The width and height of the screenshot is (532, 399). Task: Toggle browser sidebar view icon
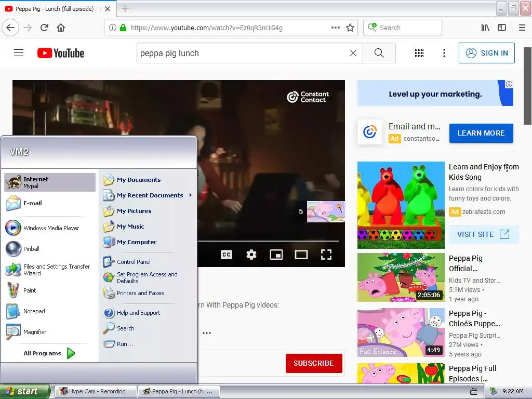pos(502,28)
